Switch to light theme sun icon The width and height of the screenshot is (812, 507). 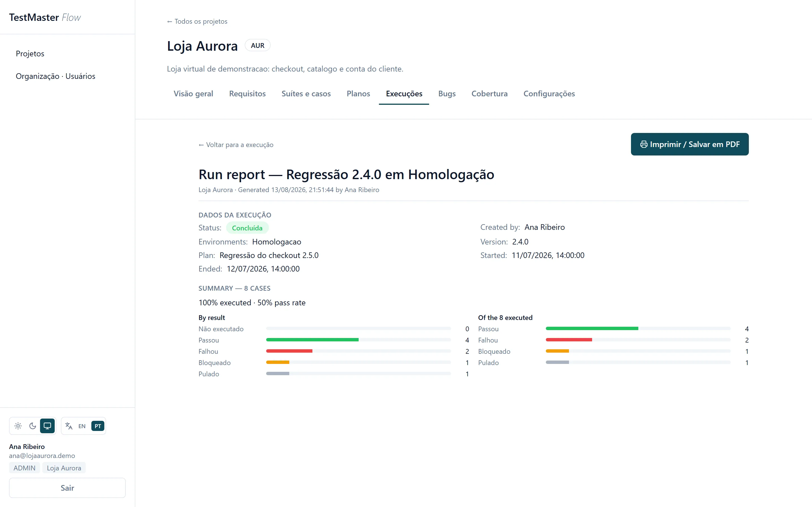click(x=18, y=426)
